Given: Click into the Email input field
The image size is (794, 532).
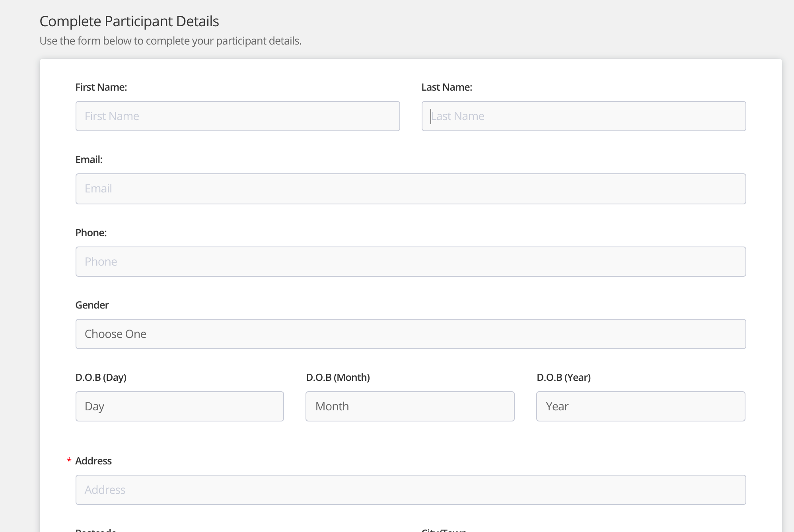Looking at the screenshot, I should coord(411,189).
